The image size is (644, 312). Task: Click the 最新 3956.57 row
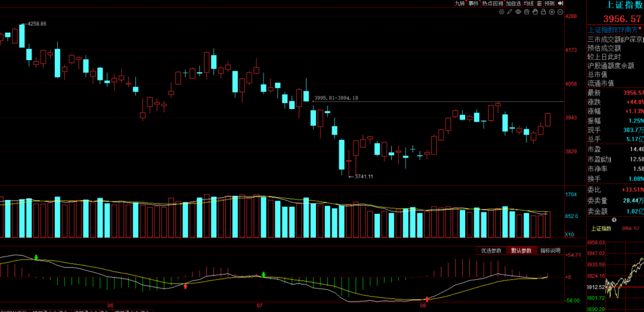click(615, 93)
